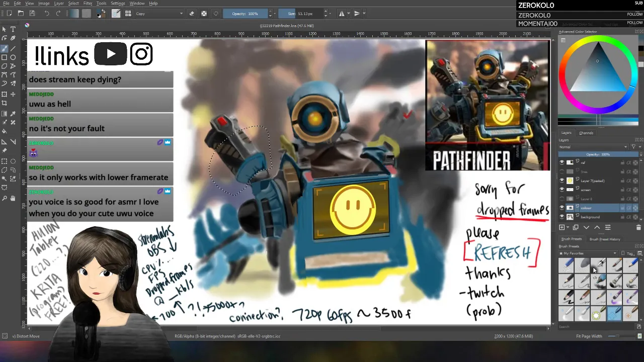This screenshot has height=362, width=644.
Task: Create a new document from toolbar
Action: point(9,14)
